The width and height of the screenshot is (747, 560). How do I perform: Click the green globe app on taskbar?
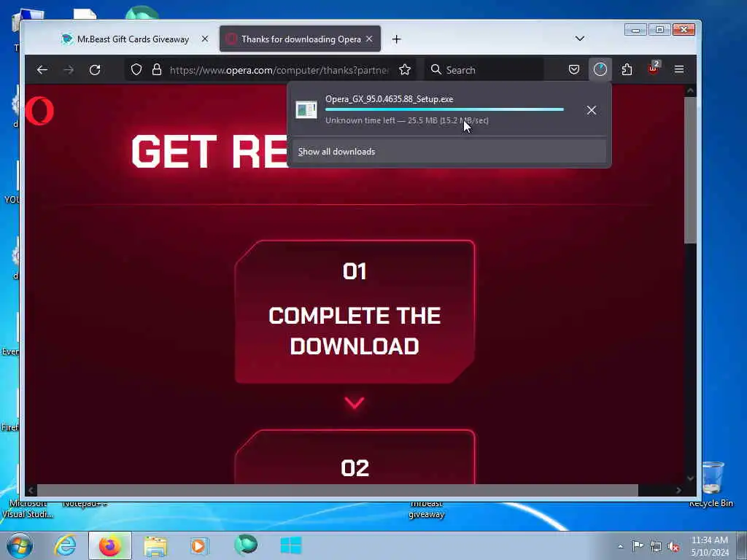246,545
